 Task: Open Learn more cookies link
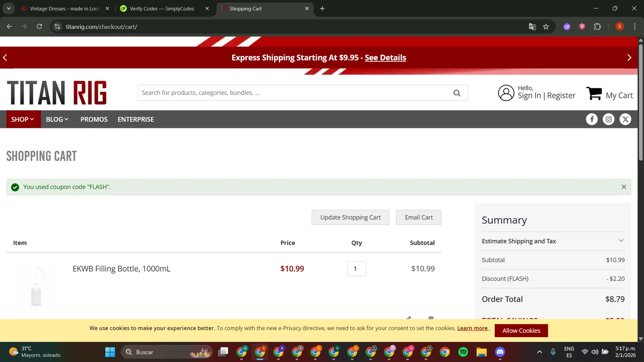(x=473, y=328)
